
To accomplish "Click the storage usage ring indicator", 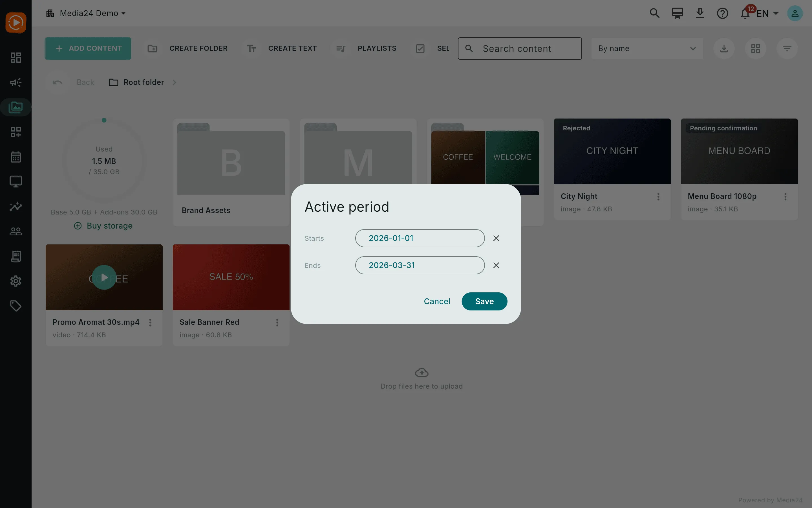I will 104,161.
